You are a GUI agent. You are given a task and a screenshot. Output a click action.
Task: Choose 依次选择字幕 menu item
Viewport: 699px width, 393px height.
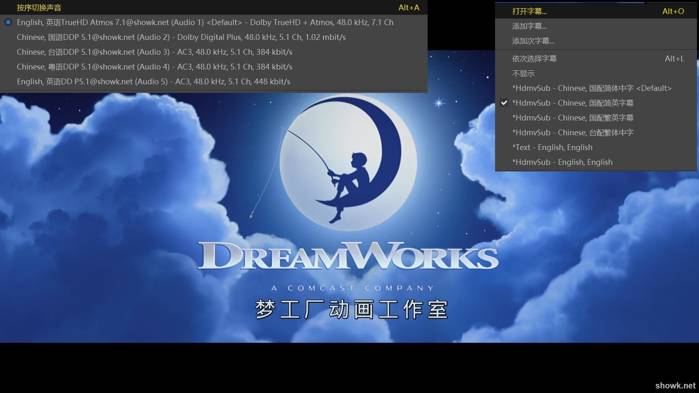point(596,58)
